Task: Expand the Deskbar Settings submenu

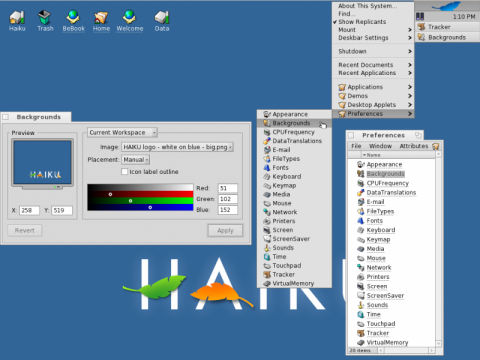Action: [x=373, y=38]
